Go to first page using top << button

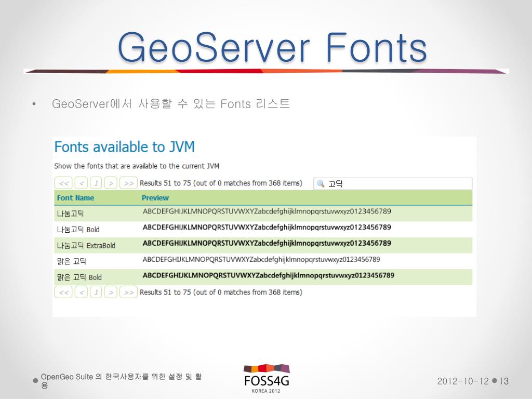tap(63, 183)
